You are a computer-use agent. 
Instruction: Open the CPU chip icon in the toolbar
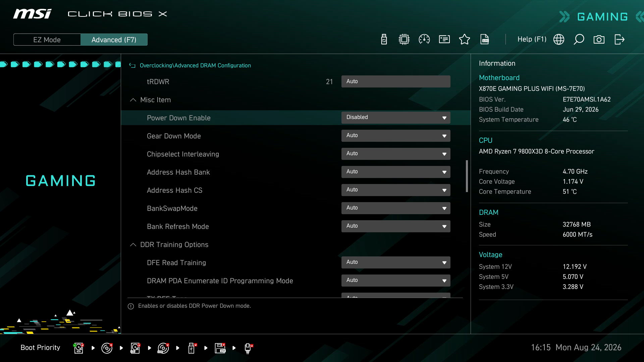point(404,40)
